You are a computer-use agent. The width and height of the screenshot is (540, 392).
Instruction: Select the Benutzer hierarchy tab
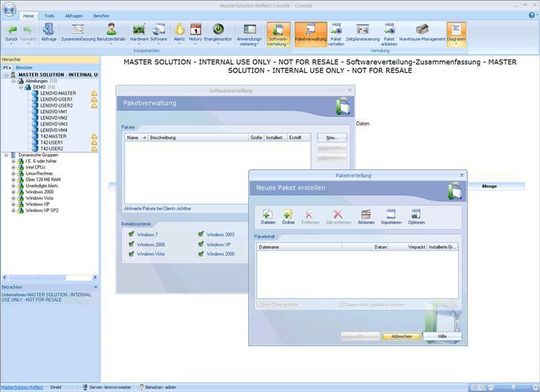(x=24, y=68)
